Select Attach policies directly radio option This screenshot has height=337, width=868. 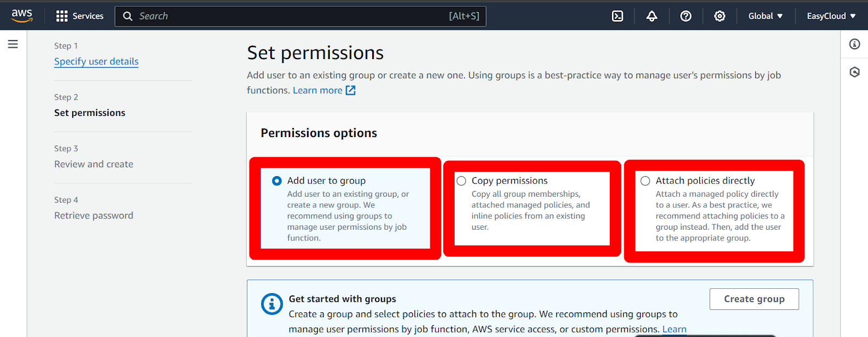[645, 181]
